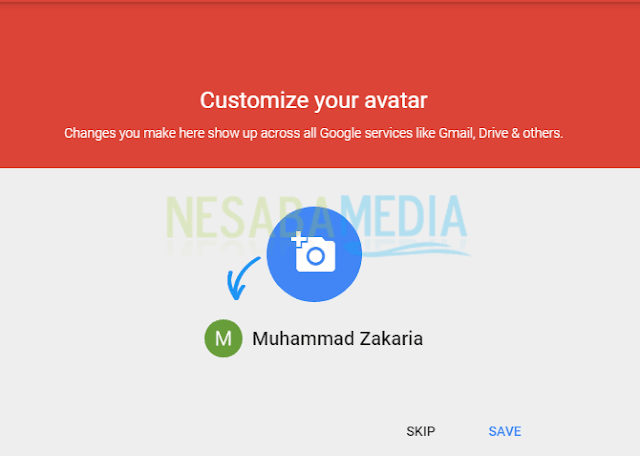This screenshot has width=640, height=456.
Task: Click the name Muhammad Zakaria
Action: (337, 338)
